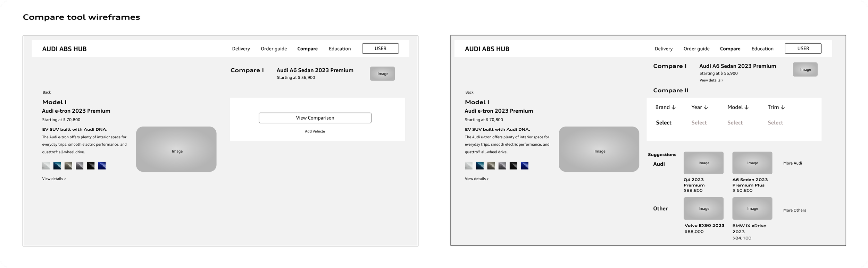Click AUDI ABS HUB logo in right wireframe
The width and height of the screenshot is (868, 268).
pos(487,49)
